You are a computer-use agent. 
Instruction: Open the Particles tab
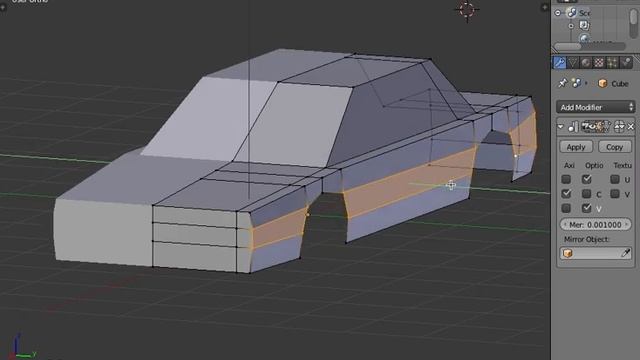[x=612, y=62]
